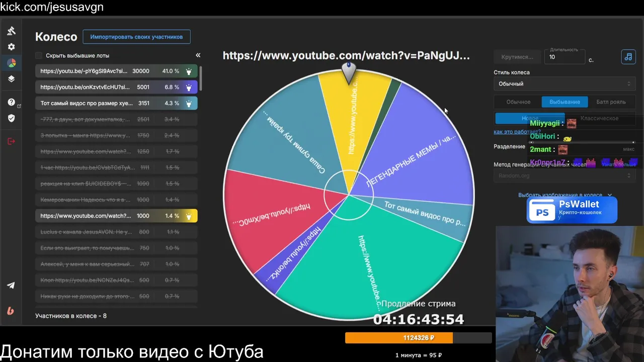Select the eliminated lot row with amount 1250
The image size is (644, 362).
click(116, 152)
